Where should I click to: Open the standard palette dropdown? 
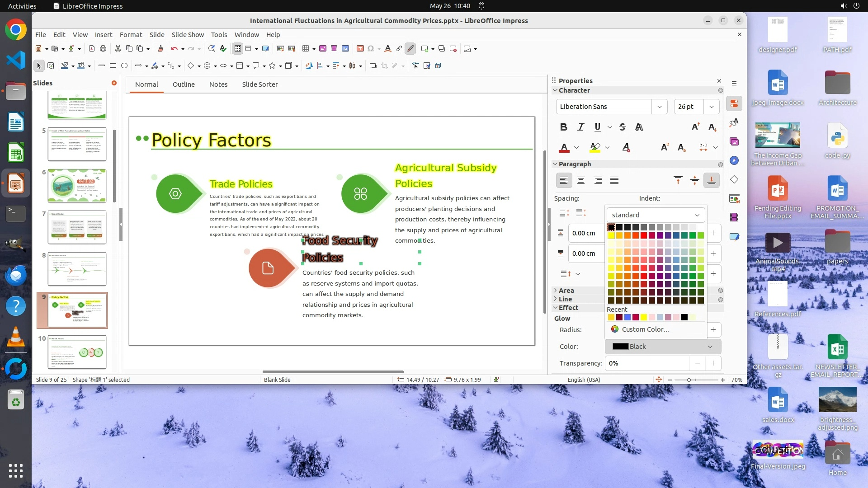(655, 215)
